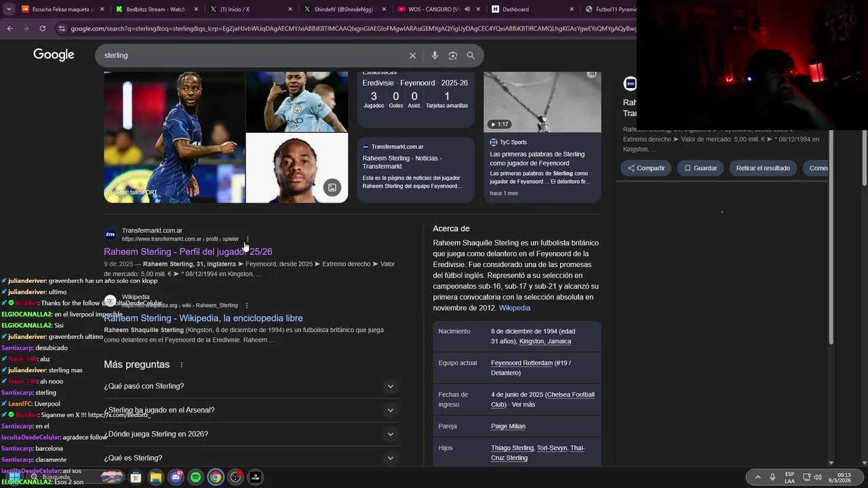Viewport: 868px width, 488px height.
Task: Start voice search with the microphone icon
Action: [x=435, y=56]
